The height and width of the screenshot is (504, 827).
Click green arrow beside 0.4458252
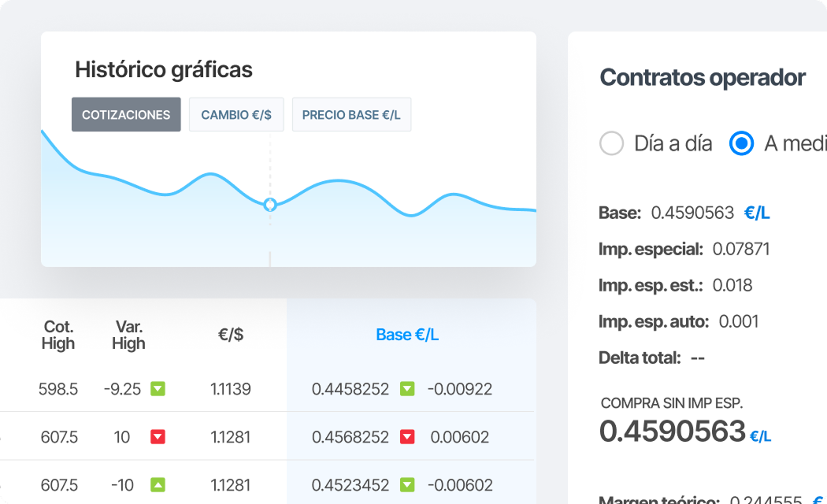click(407, 389)
